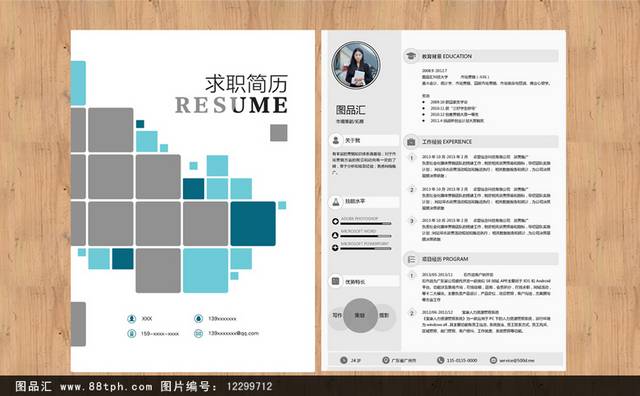Click the Microsoft PowerPoint skill bullet icon
This screenshot has width=640, height=396.
tap(335, 247)
